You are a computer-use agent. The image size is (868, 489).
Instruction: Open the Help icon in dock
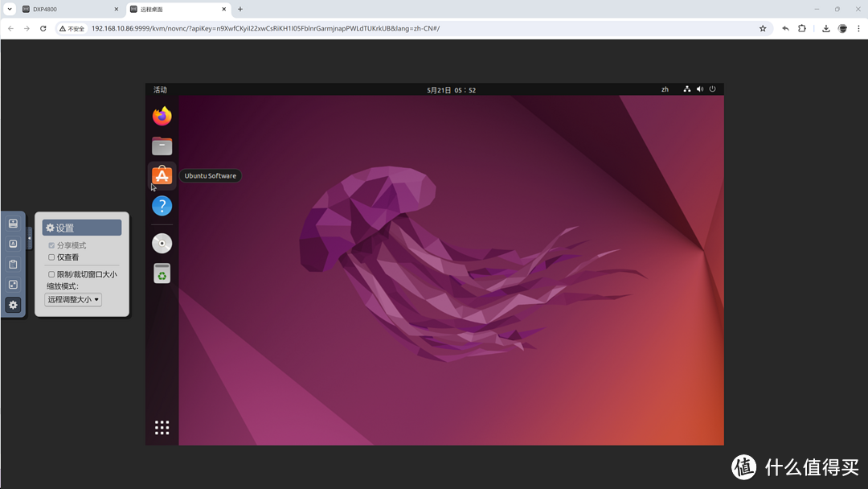(162, 206)
